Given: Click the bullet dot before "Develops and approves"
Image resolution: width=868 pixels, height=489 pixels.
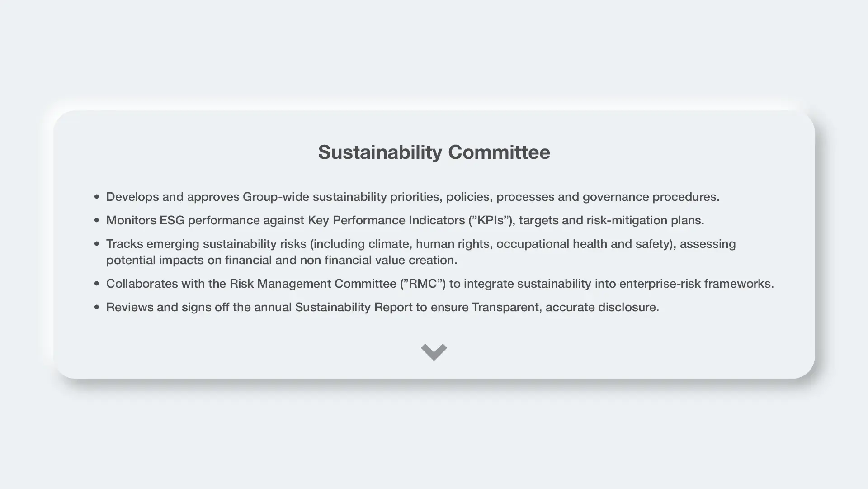Looking at the screenshot, I should (97, 197).
